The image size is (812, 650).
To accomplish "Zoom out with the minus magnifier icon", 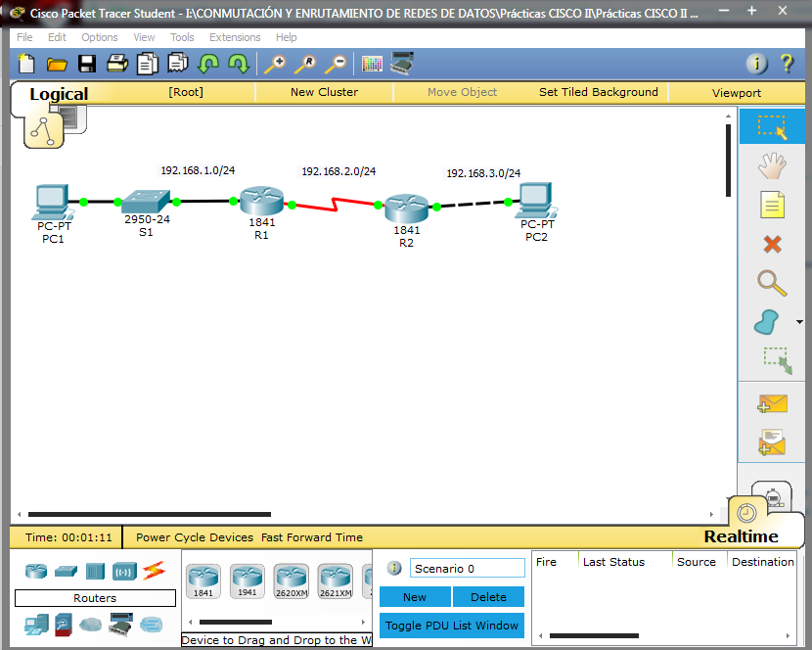I will (336, 64).
